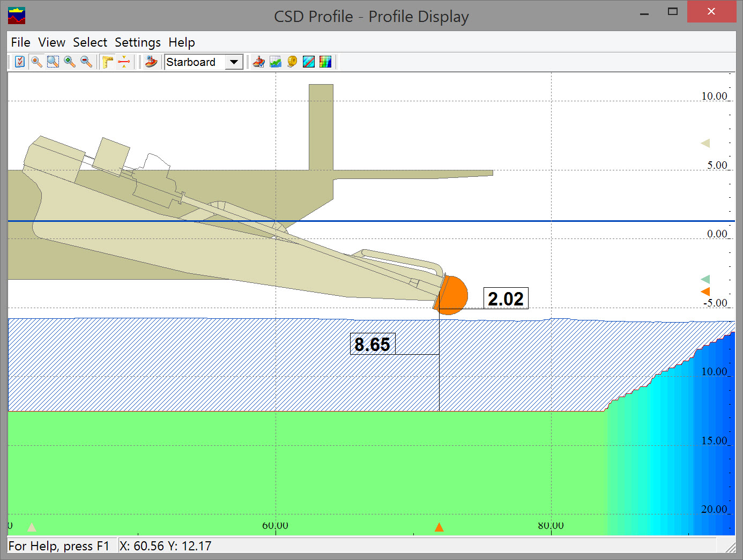Open the File menu
This screenshot has width=743, height=560.
[20, 42]
